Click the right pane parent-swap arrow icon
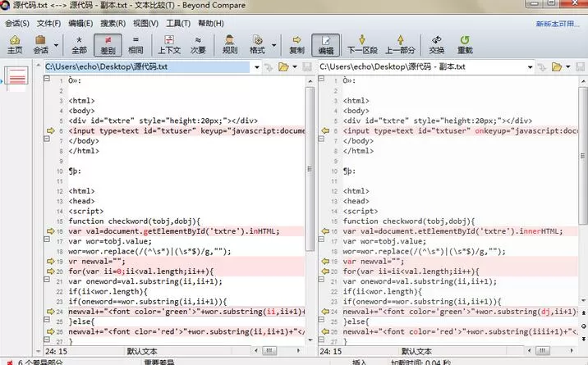The height and width of the screenshot is (365, 588). (x=541, y=67)
